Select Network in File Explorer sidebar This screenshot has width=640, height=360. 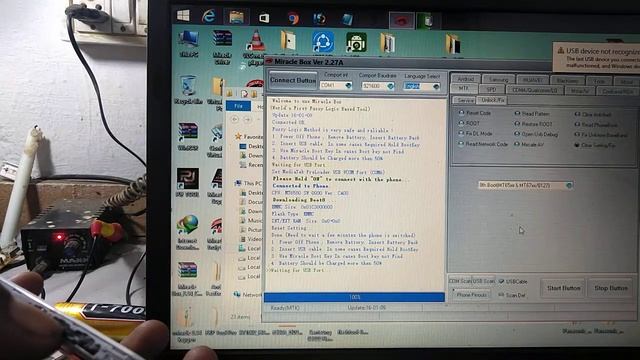(248, 294)
